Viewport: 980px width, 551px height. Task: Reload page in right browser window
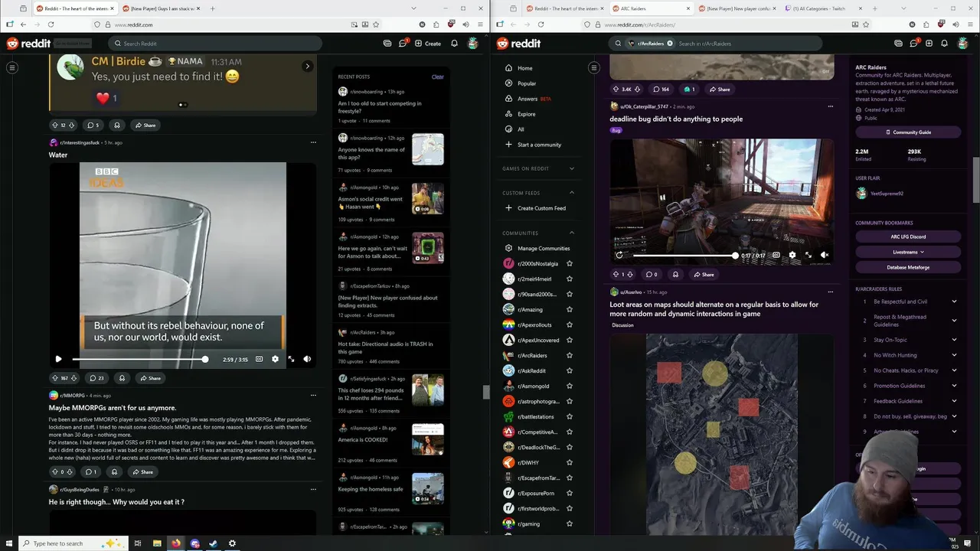point(541,24)
